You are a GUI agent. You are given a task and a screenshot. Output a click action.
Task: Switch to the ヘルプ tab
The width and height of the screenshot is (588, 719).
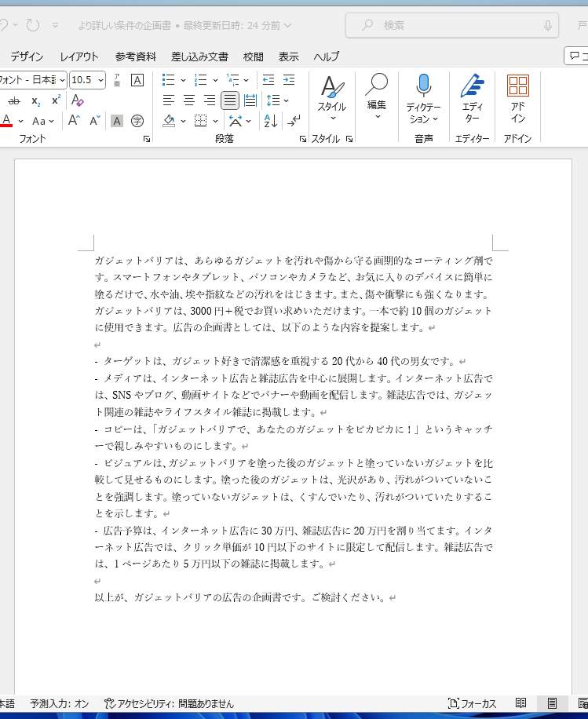point(326,57)
